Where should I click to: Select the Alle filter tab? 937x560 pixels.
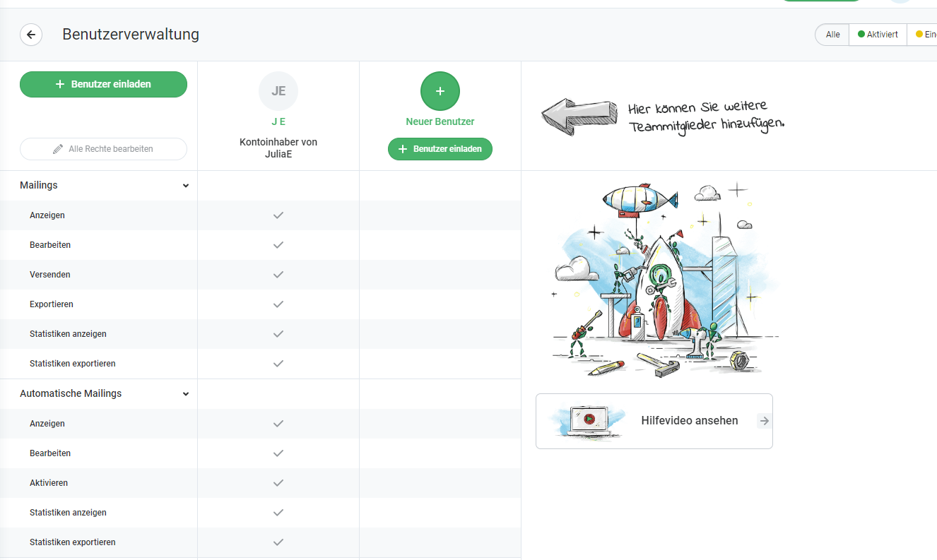(832, 35)
